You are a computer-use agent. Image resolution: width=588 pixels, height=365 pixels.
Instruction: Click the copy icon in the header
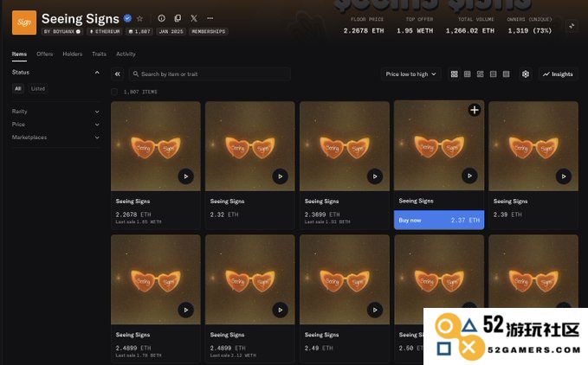pos(178,18)
